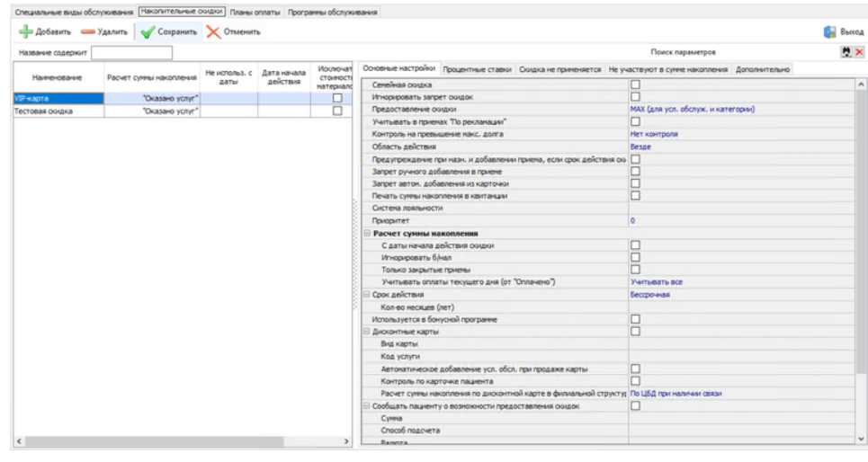Check the Только закрытые приемы option
The image size is (868, 462).
coord(635,270)
